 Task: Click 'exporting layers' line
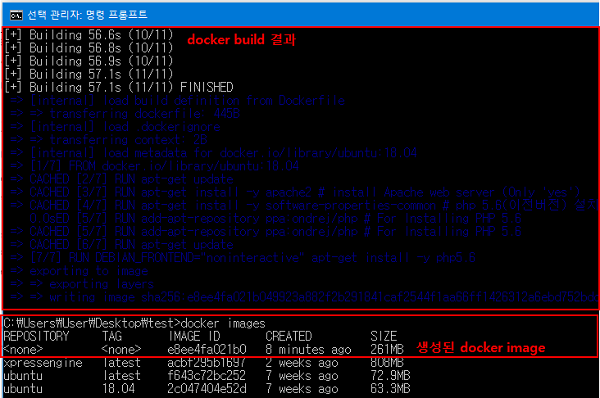tap(82, 284)
